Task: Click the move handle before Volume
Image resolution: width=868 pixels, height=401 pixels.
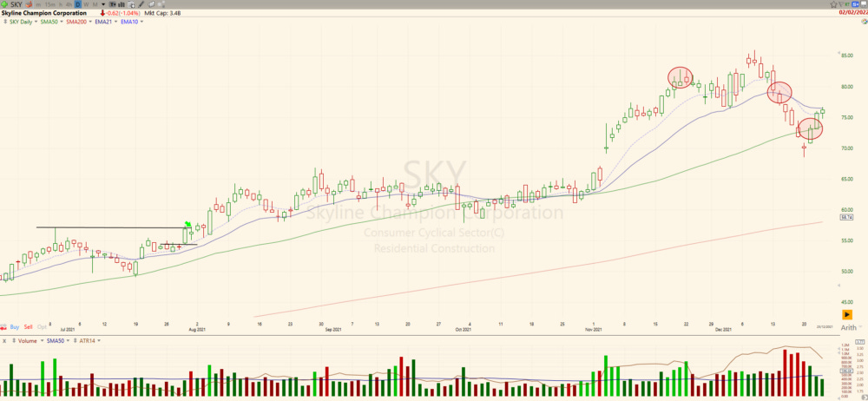Action: click(x=14, y=340)
